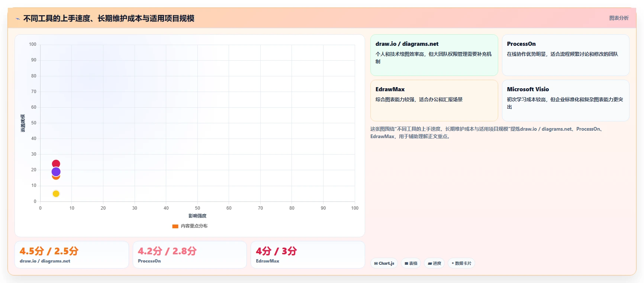
Task: Open the draw.io / diagrams.net description card
Action: pos(434,55)
